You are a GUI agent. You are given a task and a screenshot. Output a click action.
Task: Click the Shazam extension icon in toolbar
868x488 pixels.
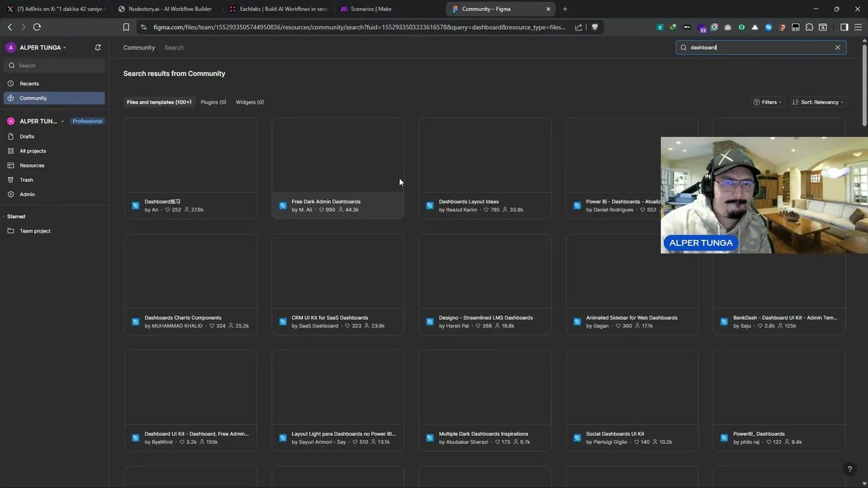pos(768,27)
